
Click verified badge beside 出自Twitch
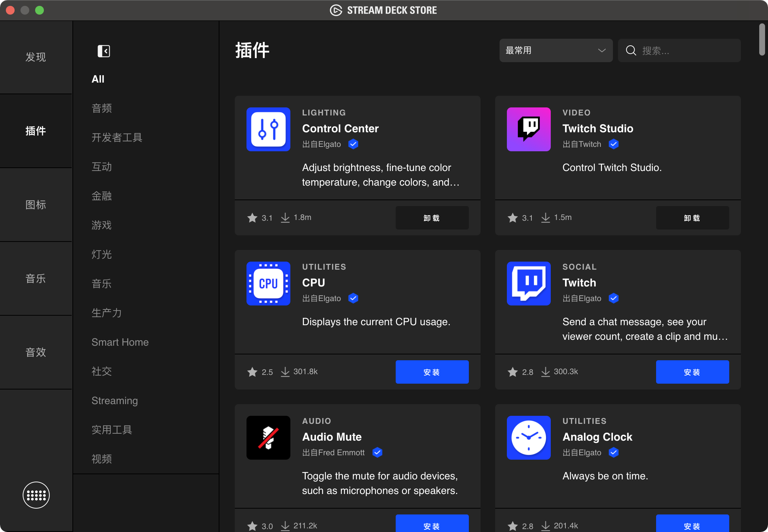(614, 144)
